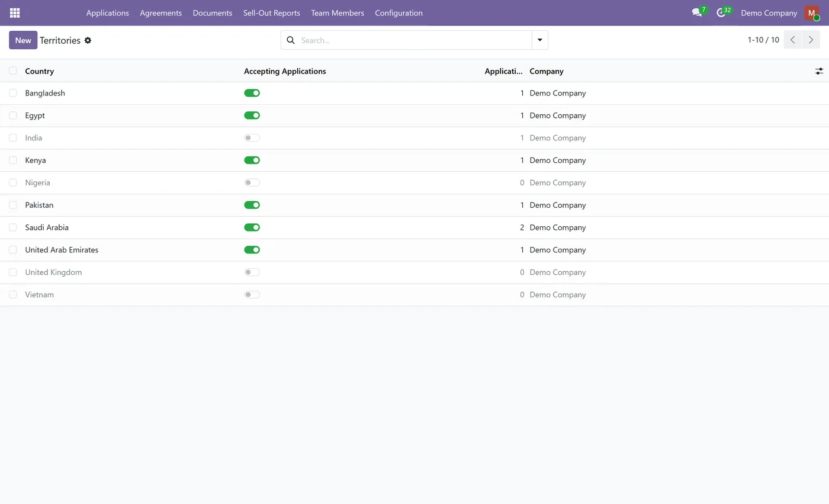Open the India territory record
The width and height of the screenshot is (829, 504).
tap(34, 138)
